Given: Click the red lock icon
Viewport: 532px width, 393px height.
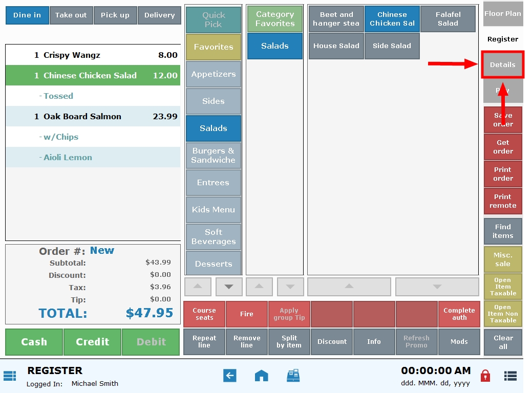Looking at the screenshot, I should [x=485, y=376].
